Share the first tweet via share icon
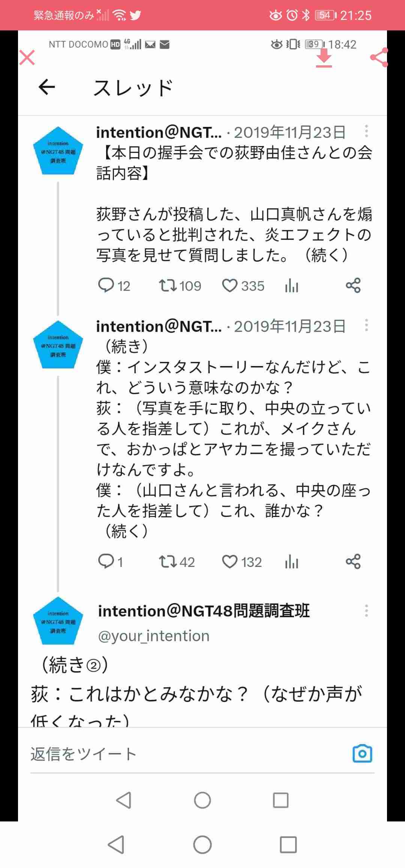Image resolution: width=405 pixels, height=868 pixels. click(x=353, y=286)
